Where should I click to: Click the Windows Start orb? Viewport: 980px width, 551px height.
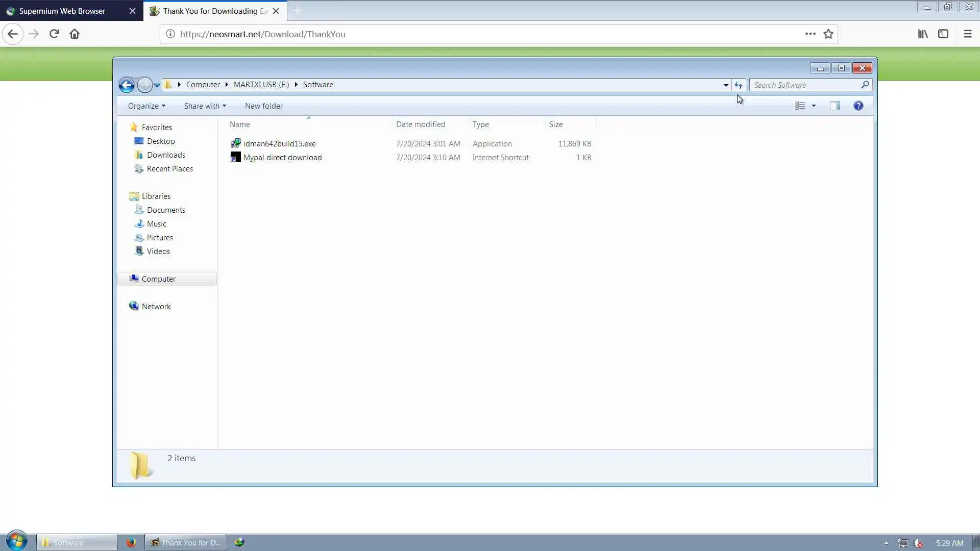pos(16,541)
